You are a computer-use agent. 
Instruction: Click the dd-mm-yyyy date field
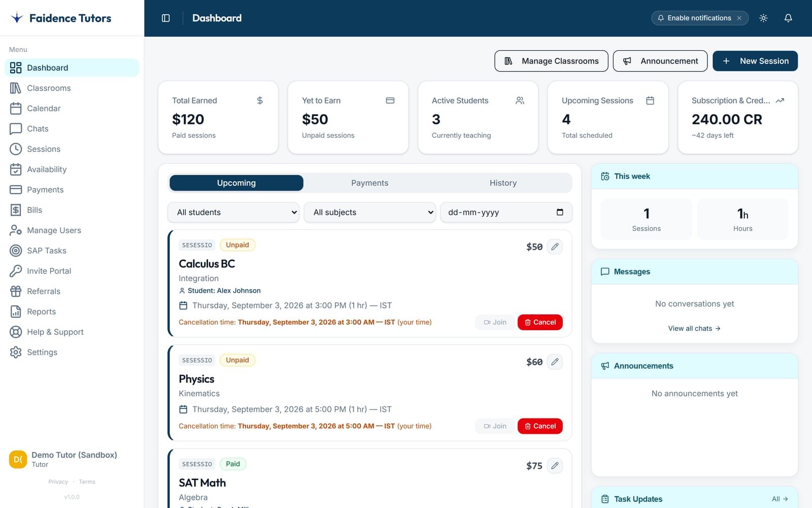(506, 212)
